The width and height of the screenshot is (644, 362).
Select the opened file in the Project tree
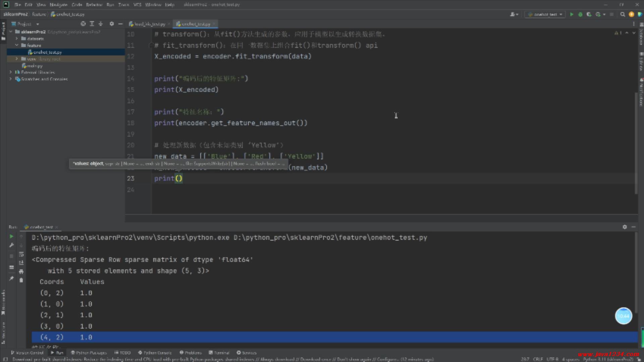(x=83, y=24)
